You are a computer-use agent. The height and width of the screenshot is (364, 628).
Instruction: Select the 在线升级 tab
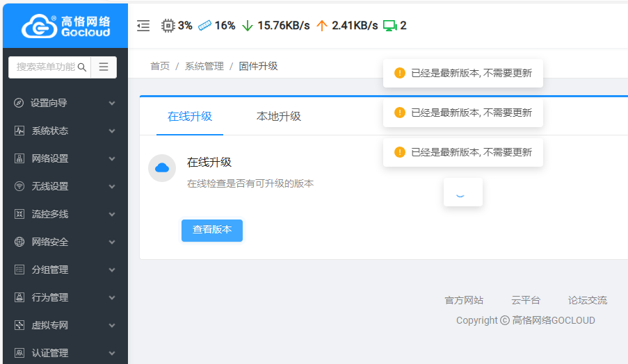pos(189,116)
